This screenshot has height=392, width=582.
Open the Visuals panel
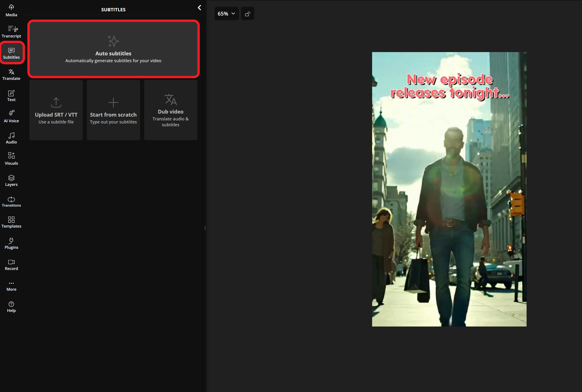click(11, 158)
